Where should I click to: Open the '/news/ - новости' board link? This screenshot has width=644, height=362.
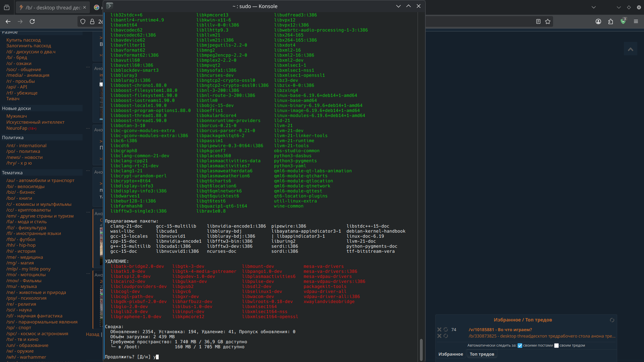24,157
